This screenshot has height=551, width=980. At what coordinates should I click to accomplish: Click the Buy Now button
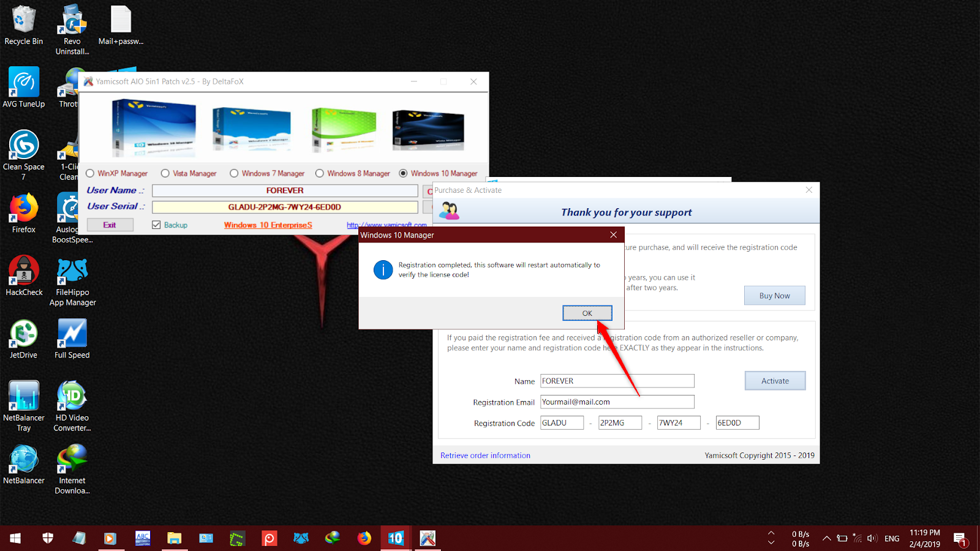tap(774, 296)
